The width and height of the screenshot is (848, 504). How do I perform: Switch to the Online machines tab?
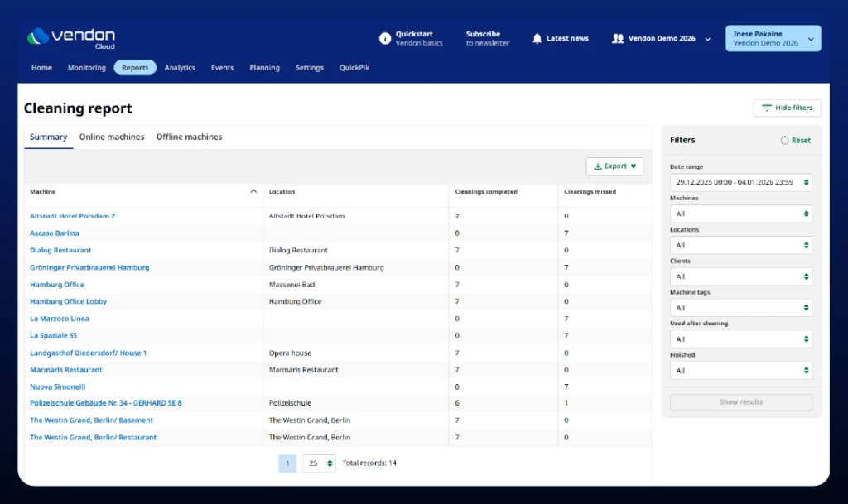(112, 137)
